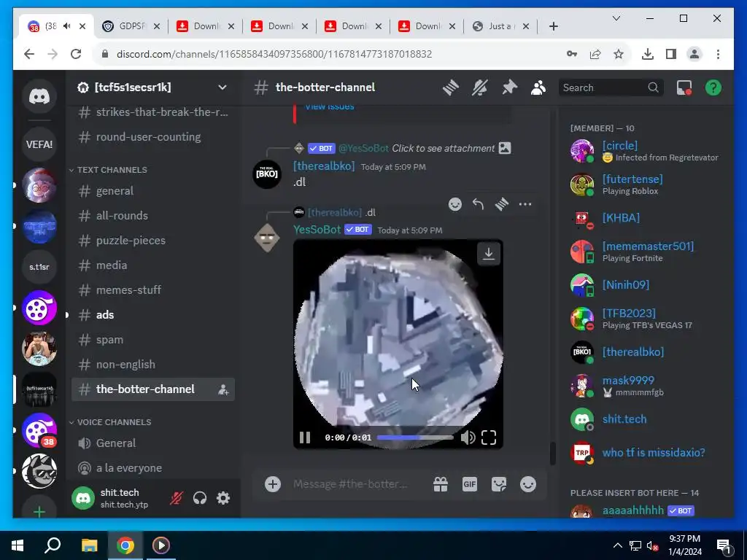Viewport: 747px width, 560px height.
Task: Open the VEFA! server
Action: click(x=39, y=144)
